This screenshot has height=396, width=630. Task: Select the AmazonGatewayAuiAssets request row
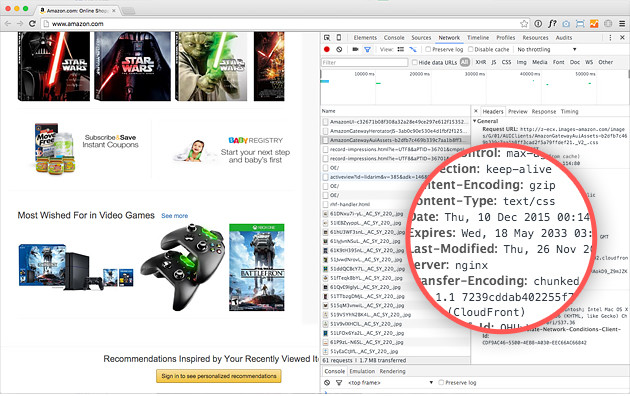pos(395,140)
